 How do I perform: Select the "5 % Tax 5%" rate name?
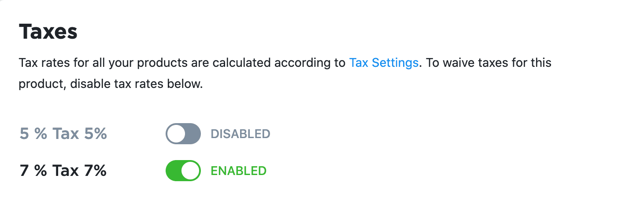(63, 134)
